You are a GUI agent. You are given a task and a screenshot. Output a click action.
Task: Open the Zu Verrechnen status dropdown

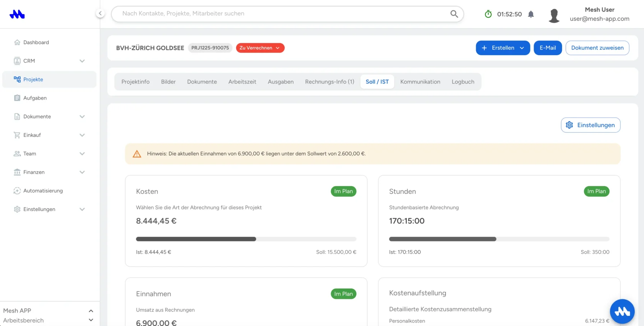coord(260,48)
